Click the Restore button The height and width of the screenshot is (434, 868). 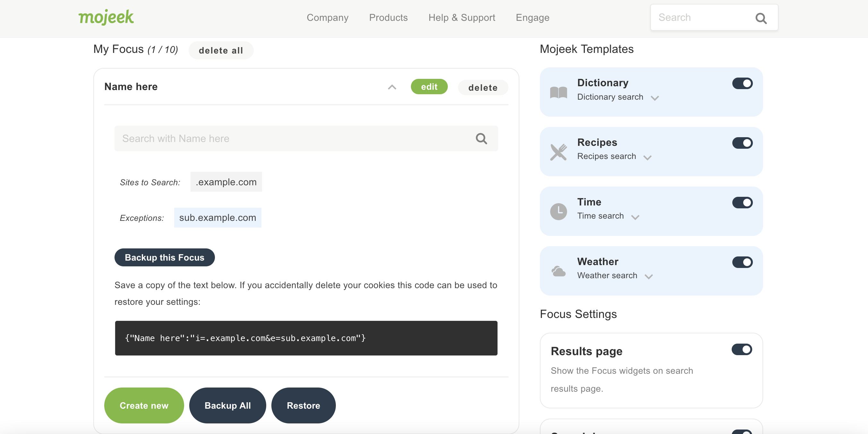click(x=303, y=405)
